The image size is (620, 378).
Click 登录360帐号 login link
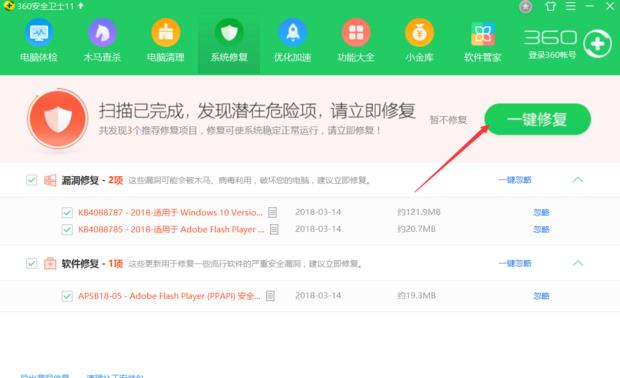click(552, 55)
